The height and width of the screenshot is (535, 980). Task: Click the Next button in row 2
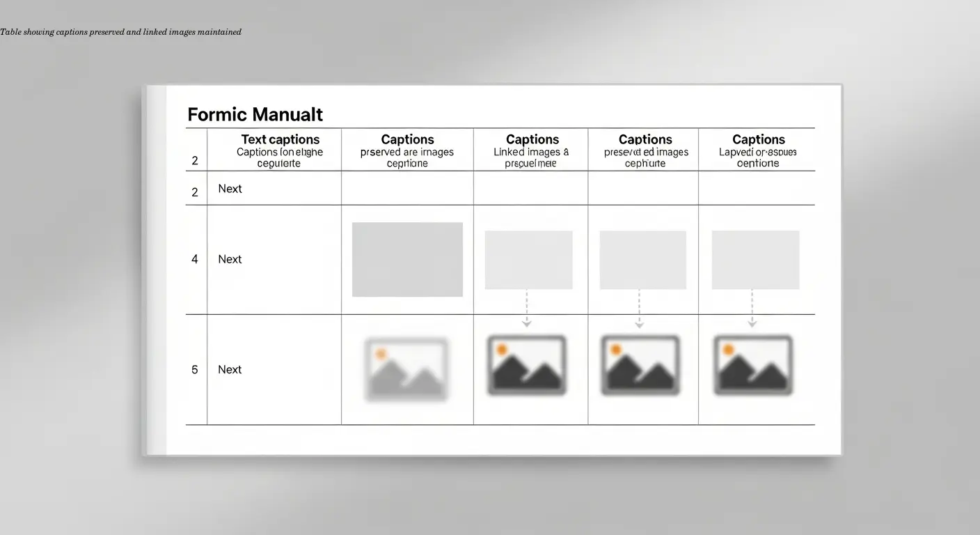(230, 188)
